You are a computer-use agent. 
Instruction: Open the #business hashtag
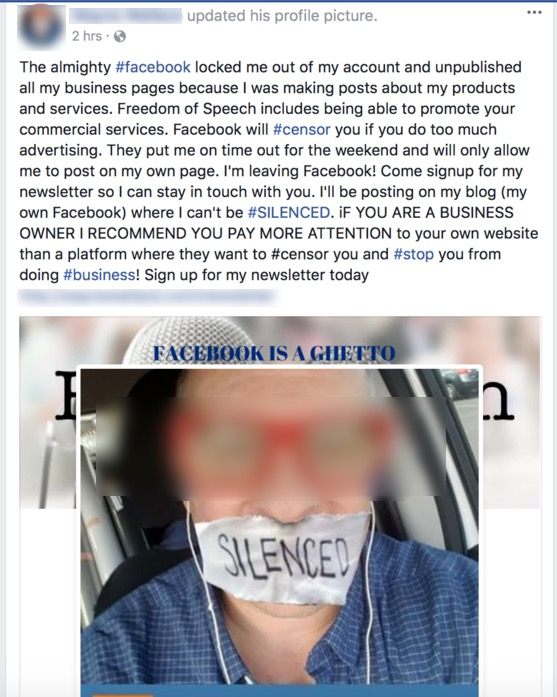99,275
